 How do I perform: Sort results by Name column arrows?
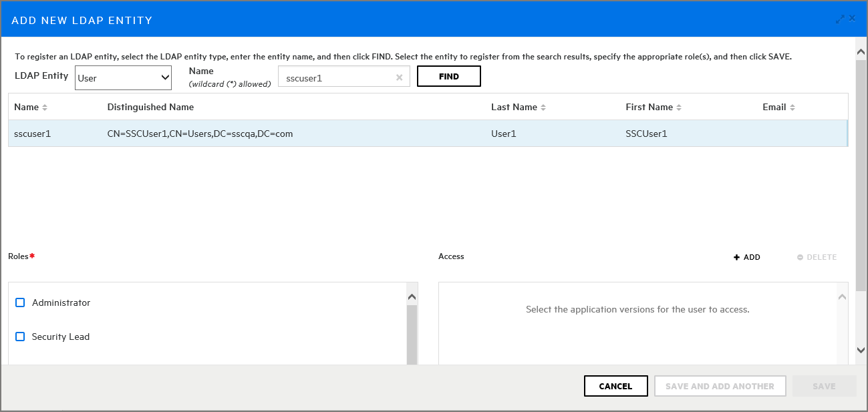tap(45, 108)
